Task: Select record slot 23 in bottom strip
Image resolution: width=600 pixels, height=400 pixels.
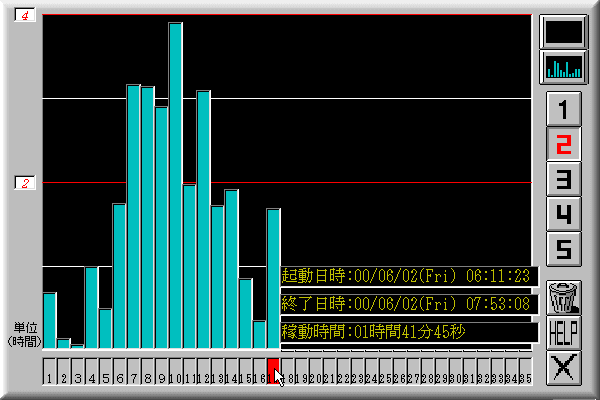Action: pos(357,371)
